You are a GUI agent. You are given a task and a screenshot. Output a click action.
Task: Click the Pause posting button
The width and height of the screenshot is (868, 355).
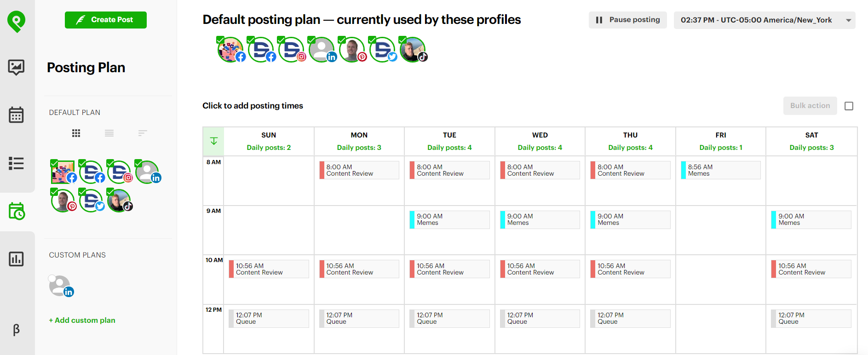(x=627, y=20)
